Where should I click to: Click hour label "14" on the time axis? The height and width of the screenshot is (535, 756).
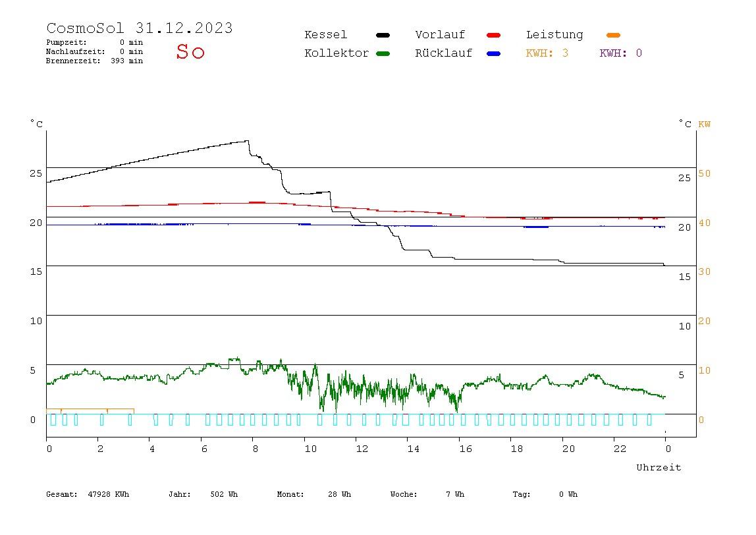point(413,449)
